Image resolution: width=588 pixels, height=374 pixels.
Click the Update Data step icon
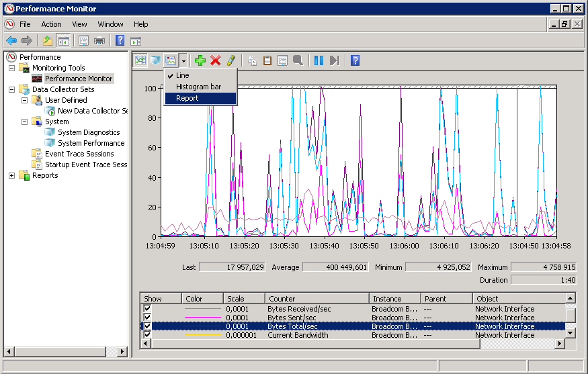(335, 60)
